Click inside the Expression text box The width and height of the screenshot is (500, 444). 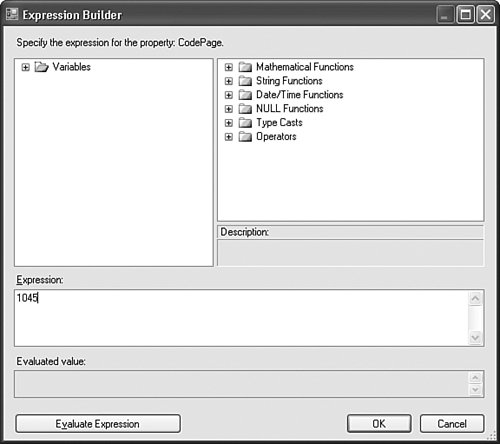tap(241, 318)
